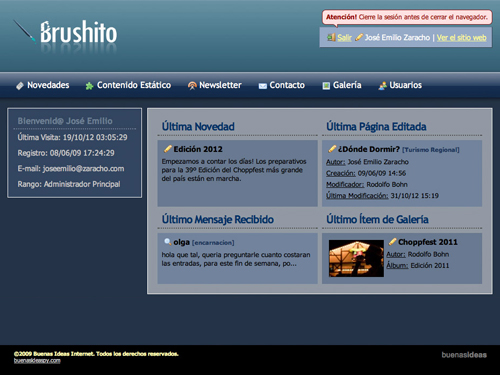Click the Autor: José Emilio Zaracho line
Image resolution: width=500 pixels, height=375 pixels.
click(x=367, y=162)
